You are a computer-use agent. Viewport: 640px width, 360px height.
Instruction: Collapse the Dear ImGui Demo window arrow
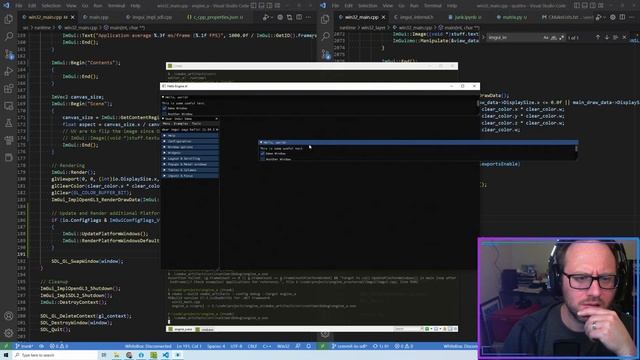(x=163, y=119)
